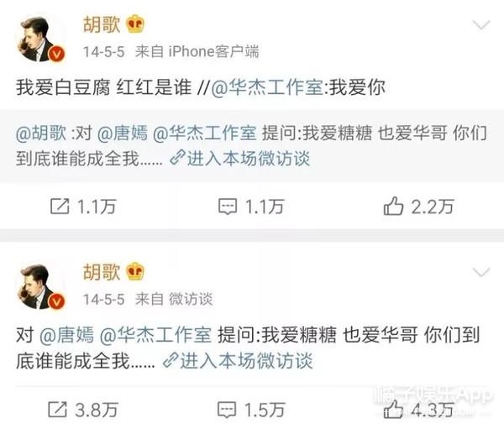
Task: Open @唐嫣 mention in quoted post
Action: [x=122, y=133]
